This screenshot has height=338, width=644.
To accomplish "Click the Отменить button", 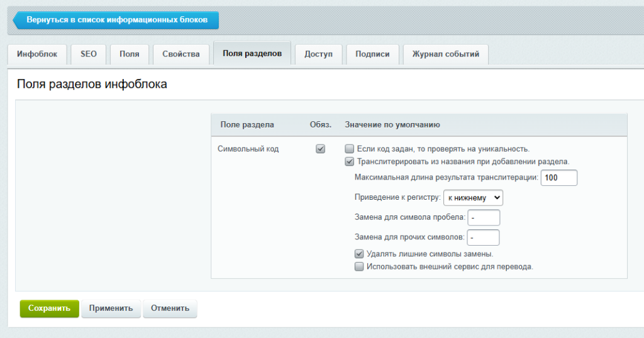I will coord(170,308).
